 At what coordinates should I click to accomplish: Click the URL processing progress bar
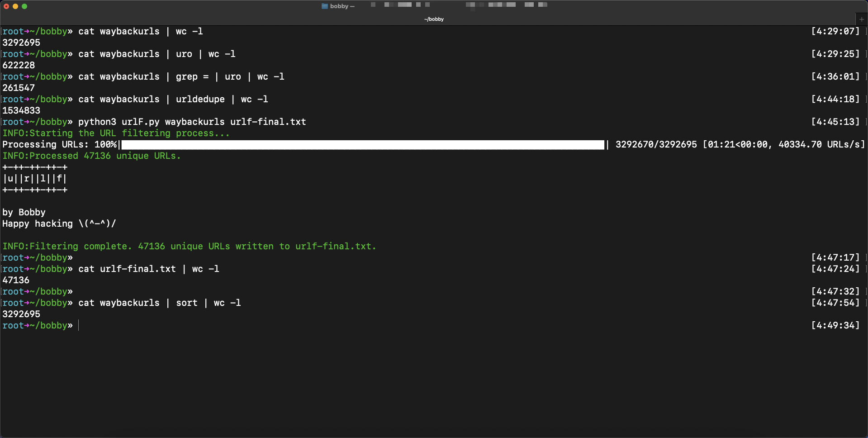[363, 145]
